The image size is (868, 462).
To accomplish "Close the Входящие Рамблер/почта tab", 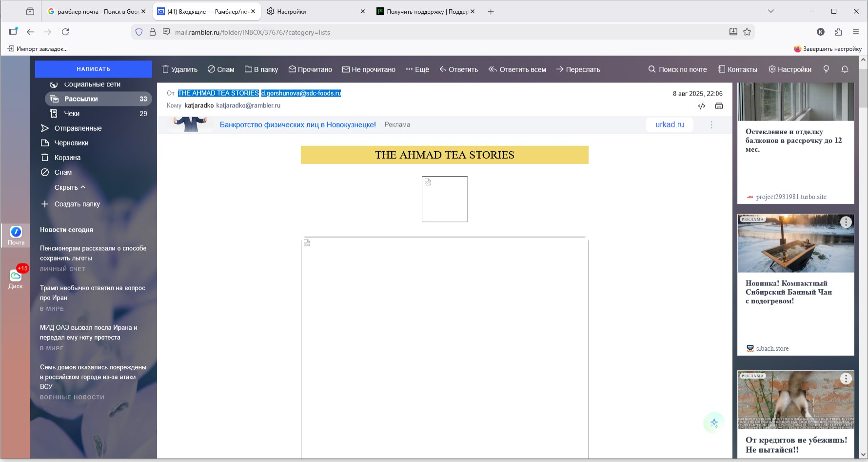I will click(253, 11).
